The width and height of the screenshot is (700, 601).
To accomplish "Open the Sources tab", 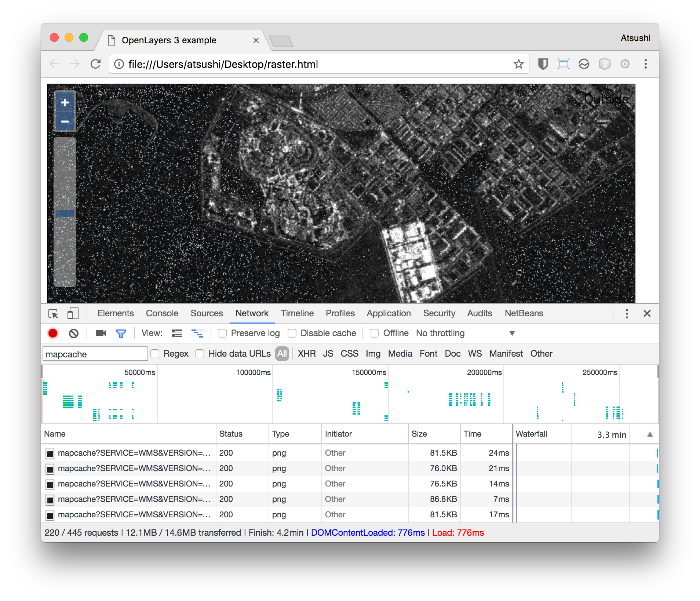I will pyautogui.click(x=207, y=313).
